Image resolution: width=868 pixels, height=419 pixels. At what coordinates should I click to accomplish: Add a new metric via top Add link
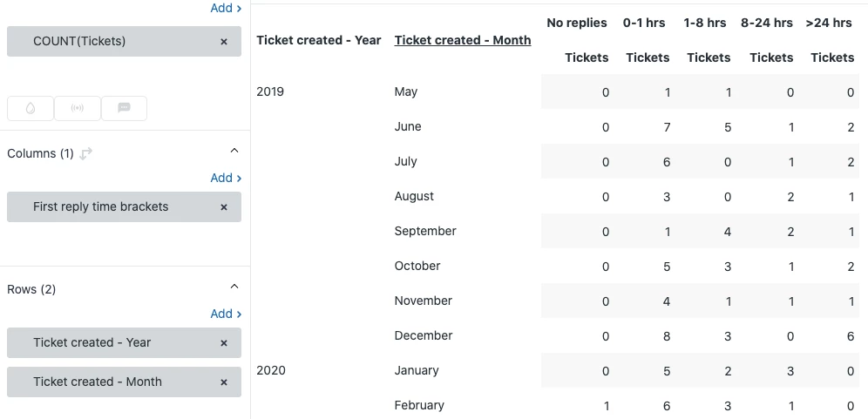coord(226,8)
